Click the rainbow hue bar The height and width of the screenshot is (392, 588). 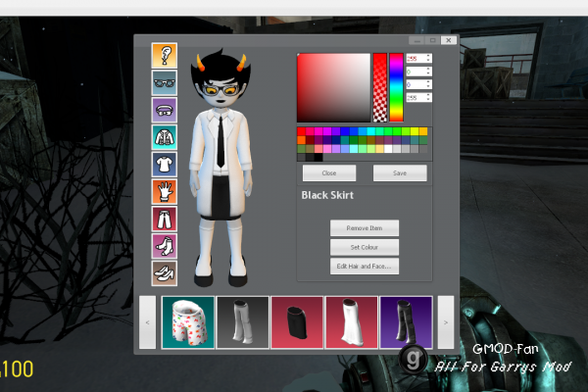point(396,87)
